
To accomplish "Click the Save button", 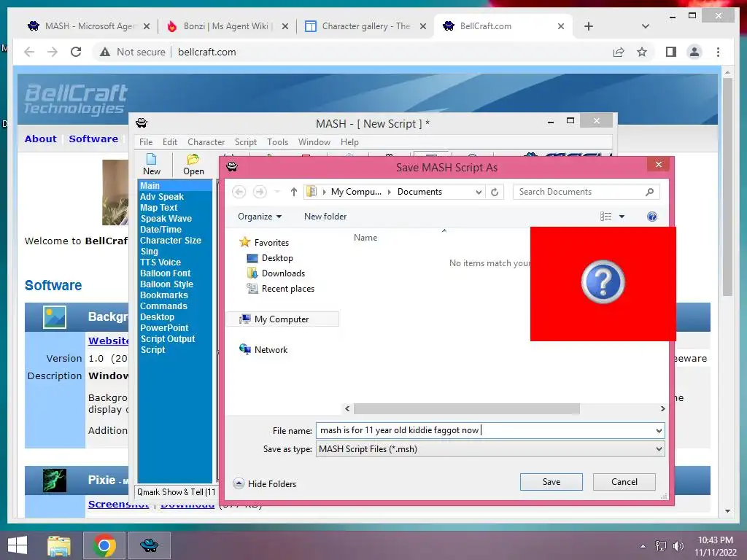I will [551, 482].
